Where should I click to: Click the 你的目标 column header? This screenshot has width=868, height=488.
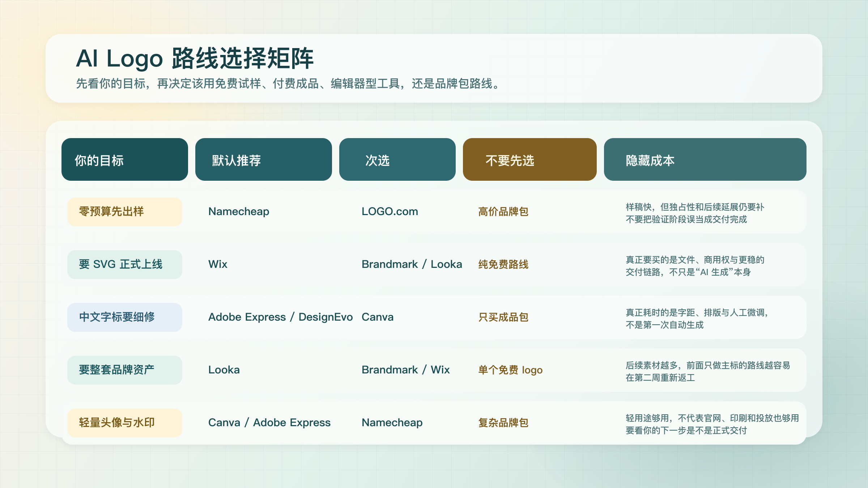124,159
